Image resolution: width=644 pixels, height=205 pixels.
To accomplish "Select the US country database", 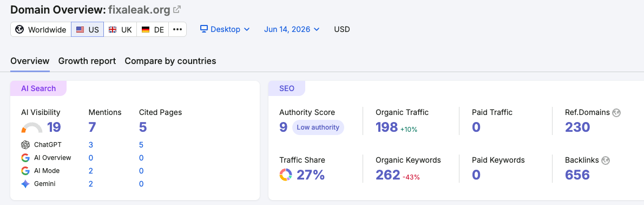I will 88,30.
